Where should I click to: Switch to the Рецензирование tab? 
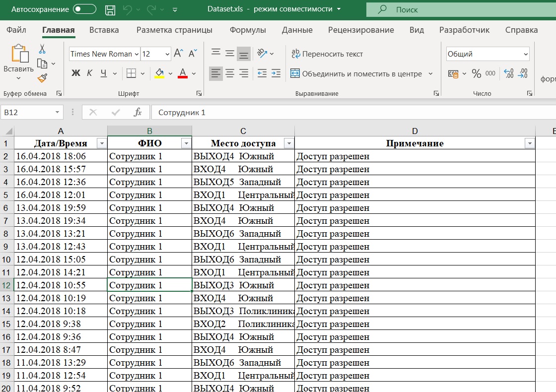click(x=361, y=30)
